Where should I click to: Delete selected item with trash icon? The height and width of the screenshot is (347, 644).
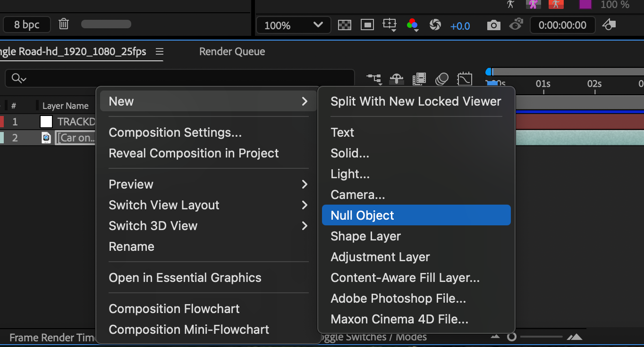pyautogui.click(x=64, y=25)
